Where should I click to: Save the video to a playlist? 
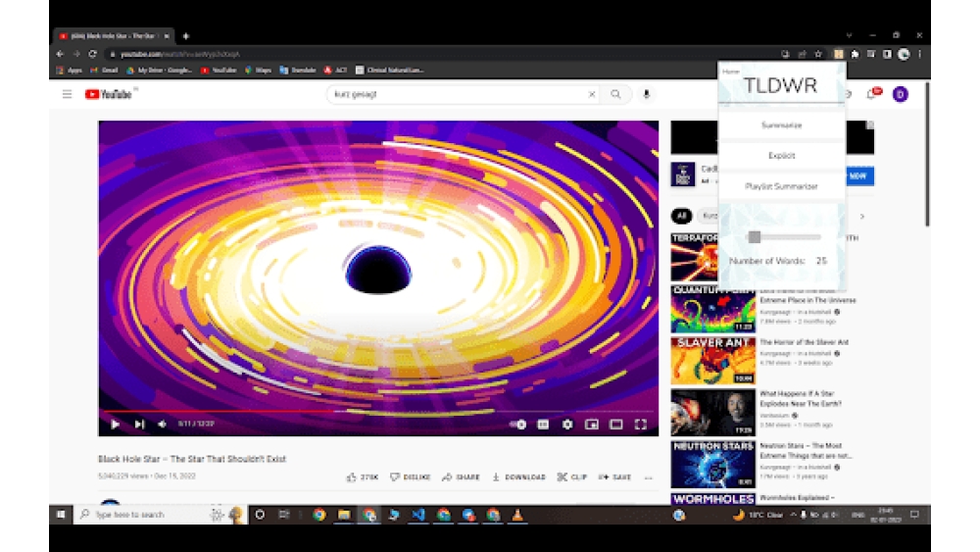615,477
